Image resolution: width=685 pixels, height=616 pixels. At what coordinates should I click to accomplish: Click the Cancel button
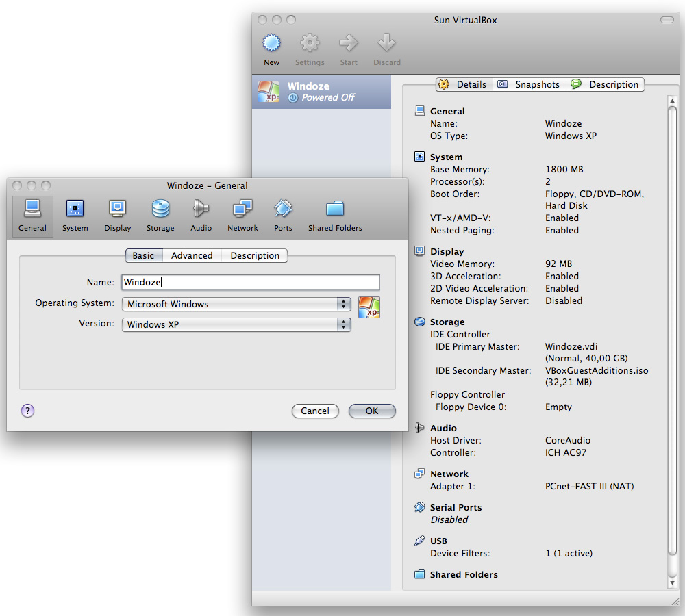click(x=315, y=411)
